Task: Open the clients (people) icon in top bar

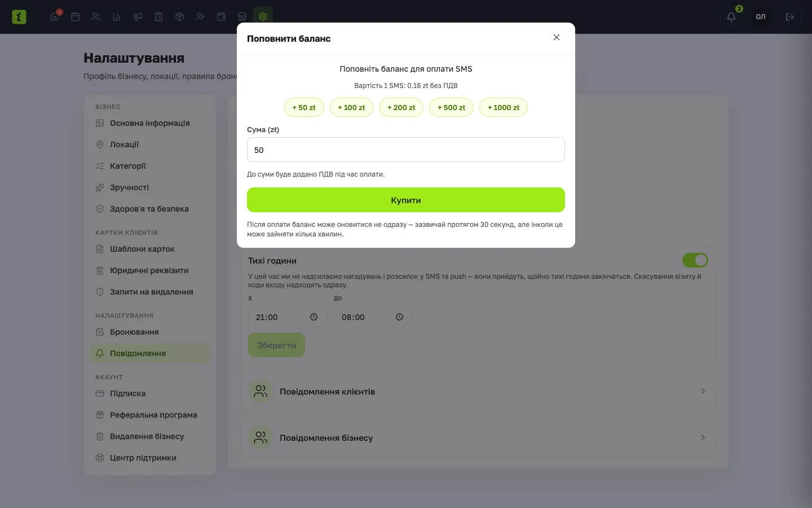Action: pyautogui.click(x=96, y=17)
